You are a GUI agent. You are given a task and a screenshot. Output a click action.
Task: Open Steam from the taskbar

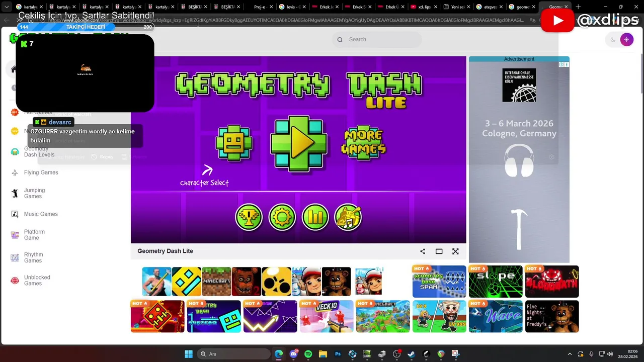click(x=412, y=354)
